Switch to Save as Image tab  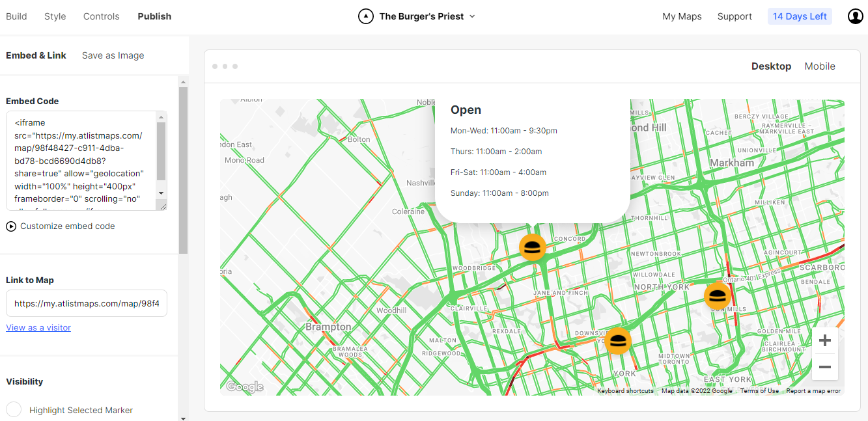pyautogui.click(x=113, y=55)
